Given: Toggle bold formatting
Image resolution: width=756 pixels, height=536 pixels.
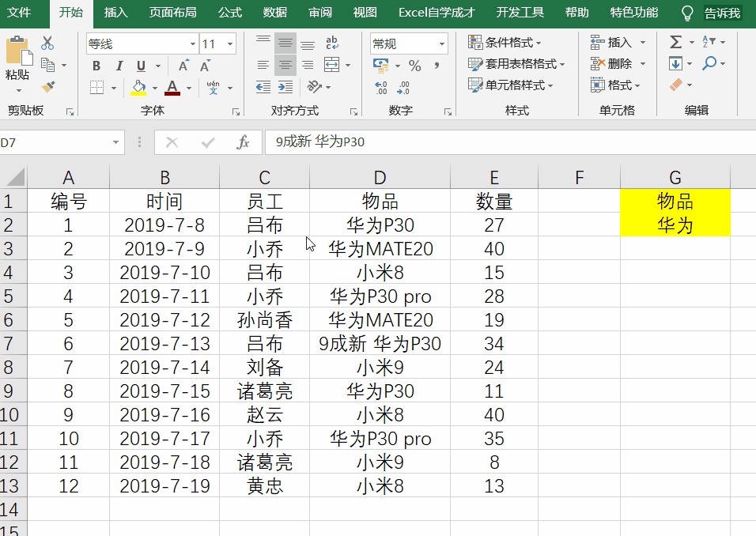Looking at the screenshot, I should click(96, 66).
